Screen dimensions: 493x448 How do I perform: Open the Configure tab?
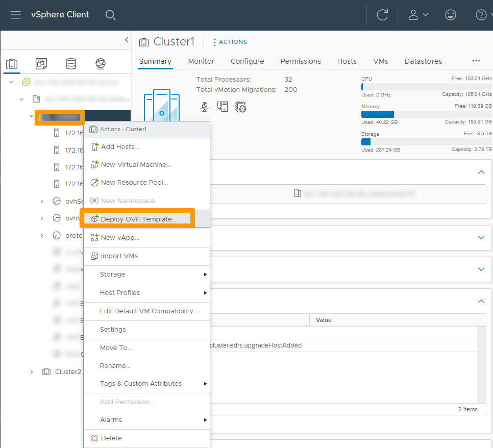(247, 61)
